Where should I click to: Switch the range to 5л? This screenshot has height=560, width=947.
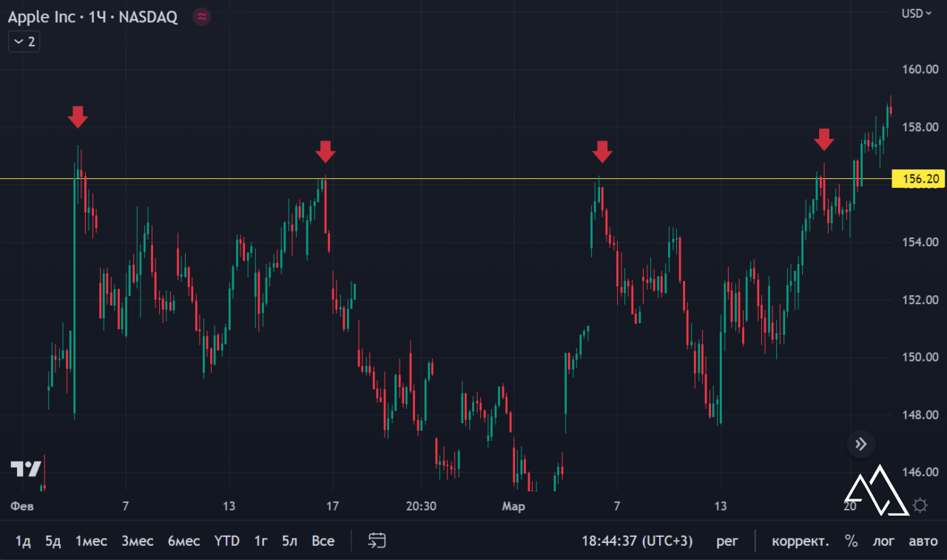pyautogui.click(x=289, y=541)
